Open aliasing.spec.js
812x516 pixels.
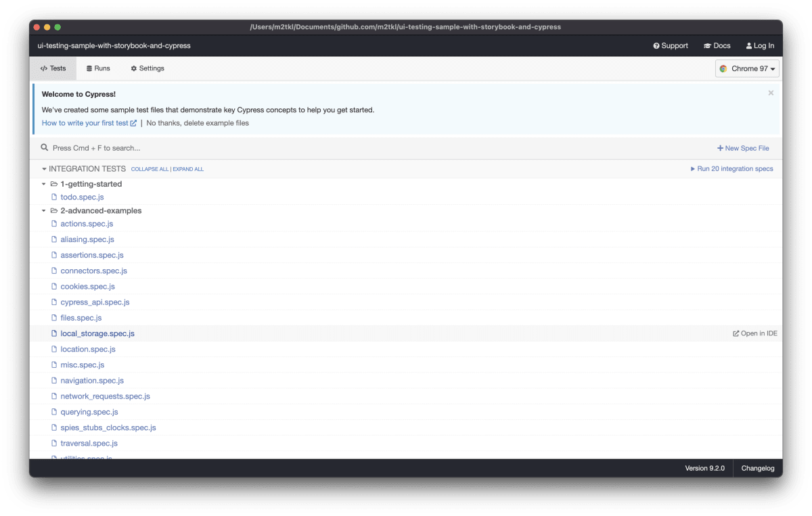(87, 239)
